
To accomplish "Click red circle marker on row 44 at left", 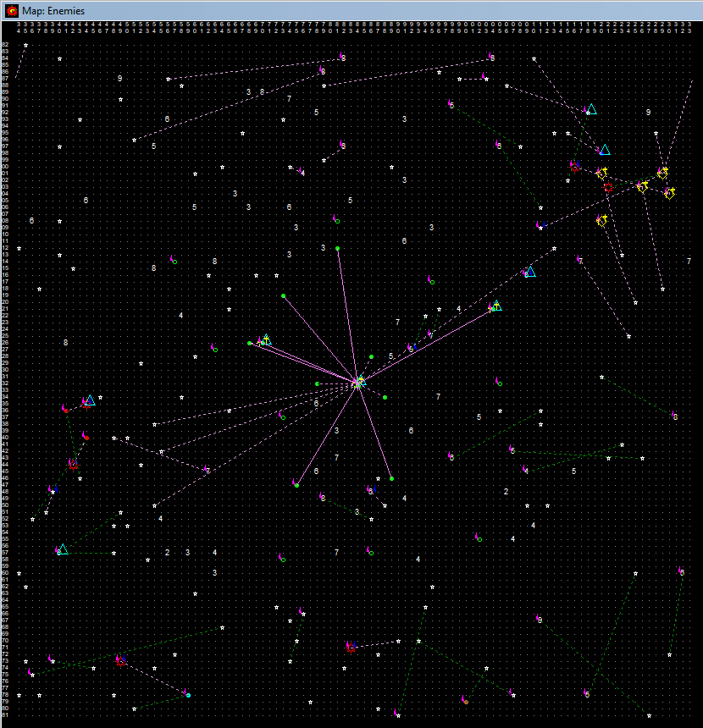I will pos(73,465).
